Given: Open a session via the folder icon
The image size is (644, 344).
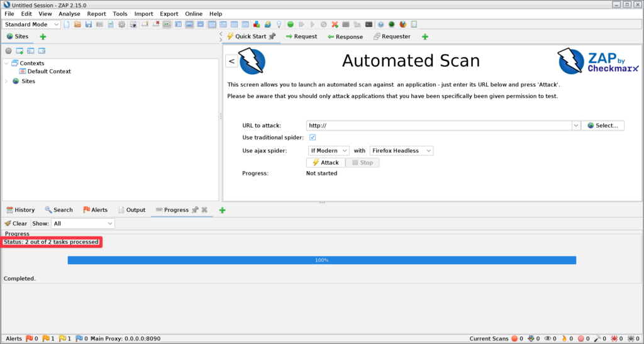Looking at the screenshot, I should pyautogui.click(x=77, y=25).
